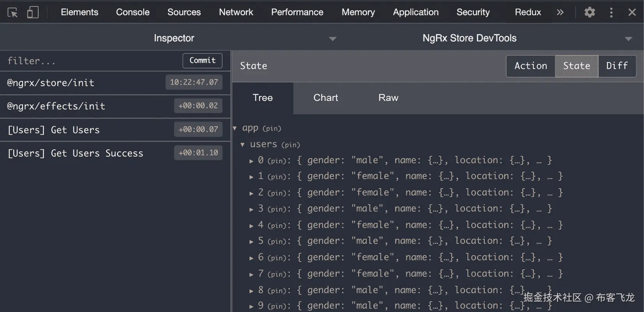Viewport: 644px width, 312px height.
Task: Open the three-dot DevTools menu
Action: 611,12
